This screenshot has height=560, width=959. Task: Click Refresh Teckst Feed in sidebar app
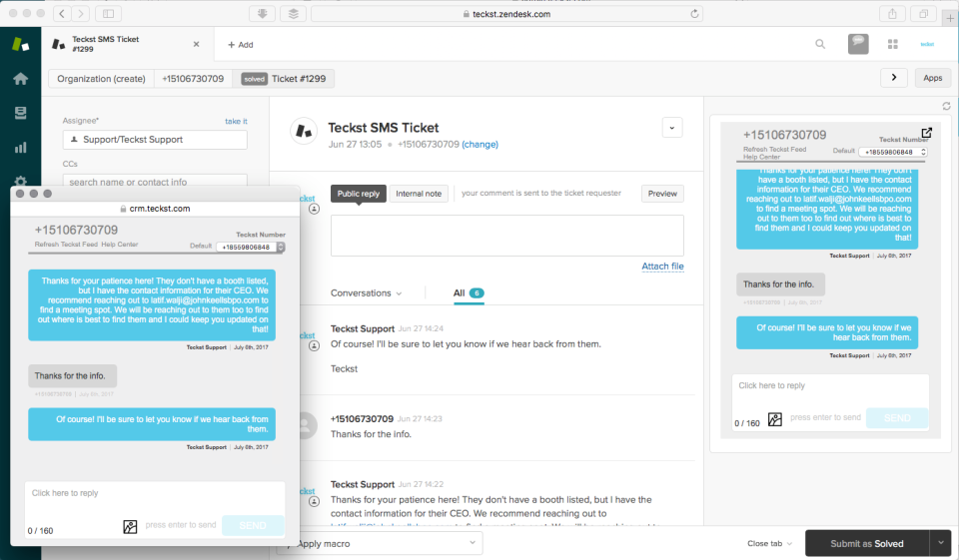(x=774, y=149)
